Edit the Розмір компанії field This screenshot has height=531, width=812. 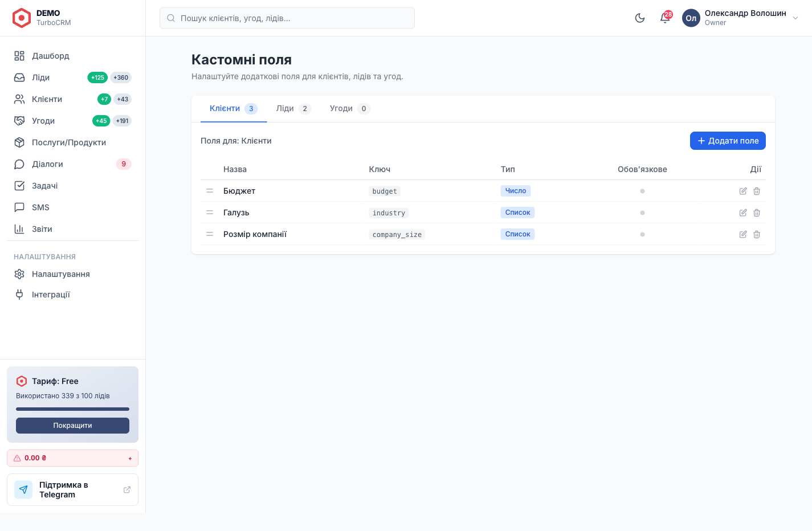coord(743,234)
